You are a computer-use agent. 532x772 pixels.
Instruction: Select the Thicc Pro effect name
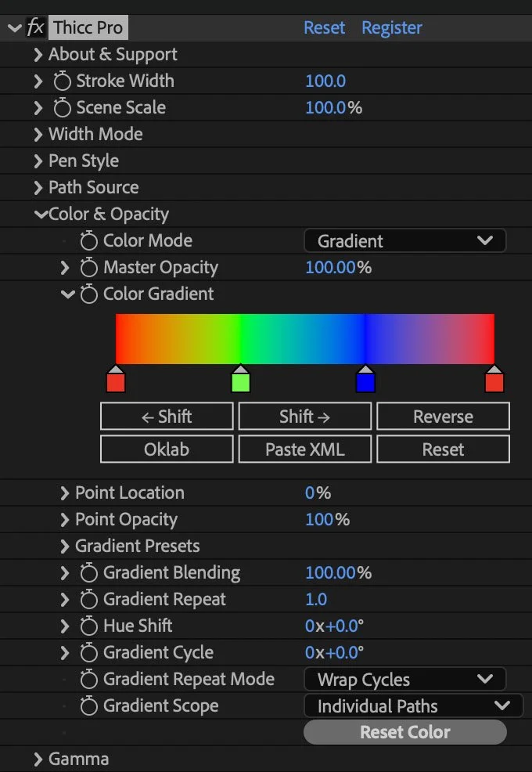pos(88,27)
